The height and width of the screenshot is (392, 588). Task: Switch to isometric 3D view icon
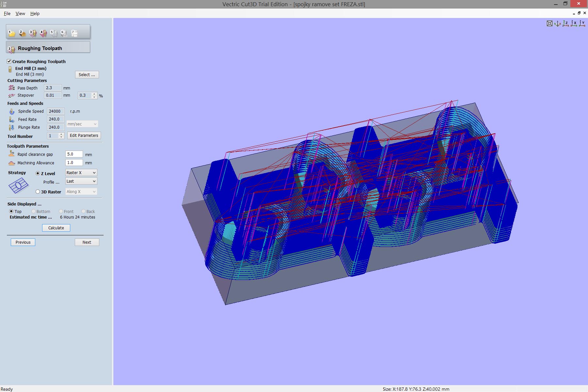[558, 24]
